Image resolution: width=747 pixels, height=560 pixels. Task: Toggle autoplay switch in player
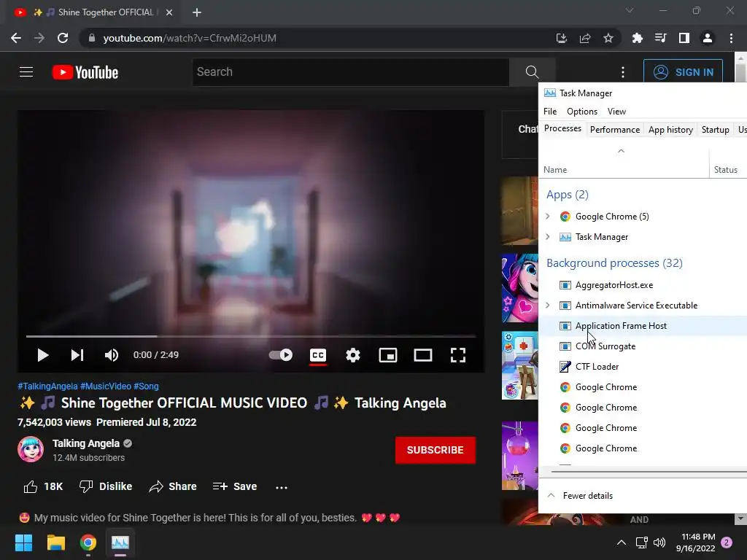click(281, 355)
